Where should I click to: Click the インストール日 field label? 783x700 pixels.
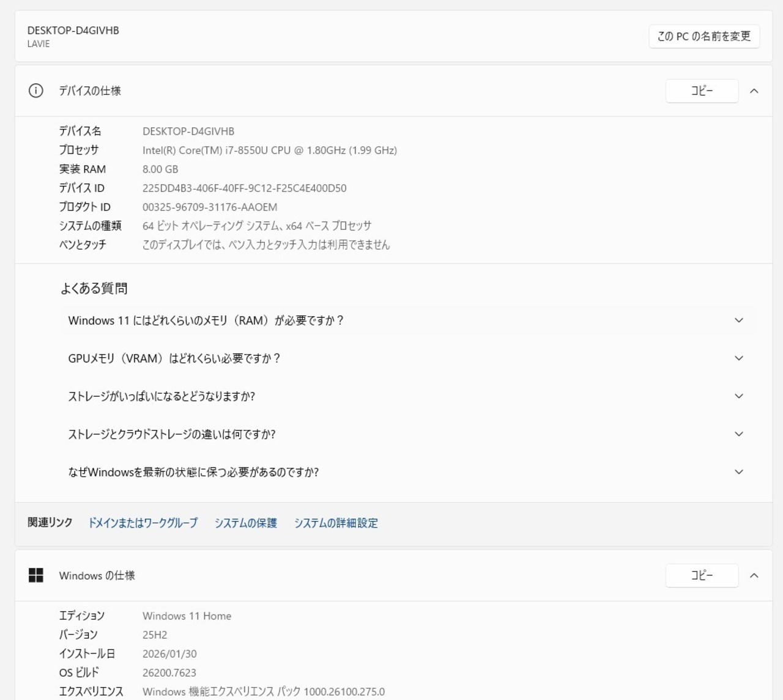87,654
